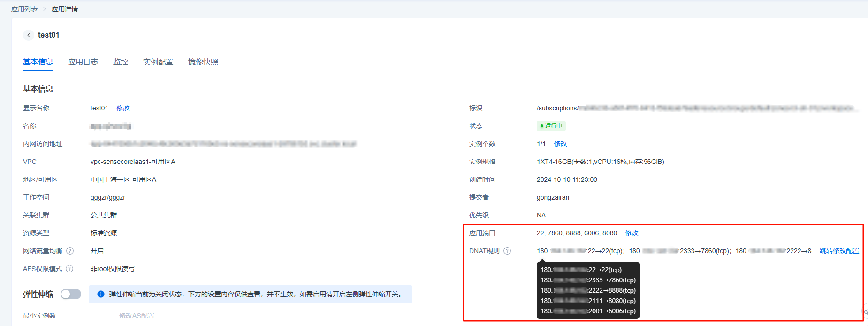
Task: Toggle the 弹性伸缩 switch on
Action: point(71,294)
